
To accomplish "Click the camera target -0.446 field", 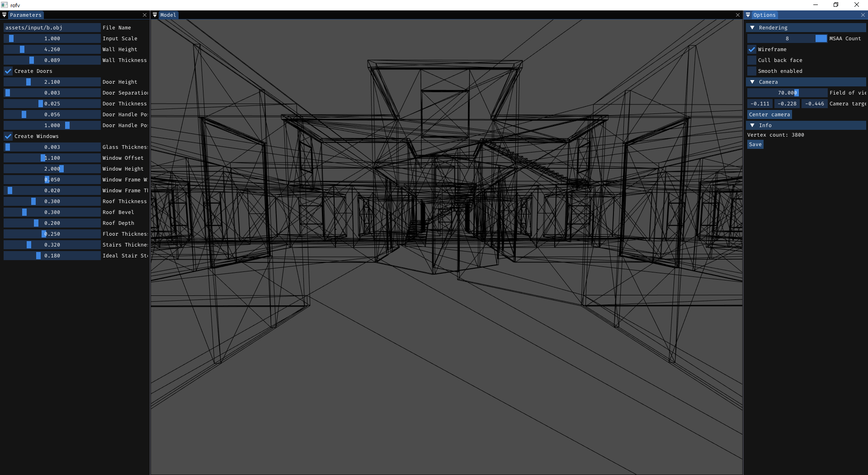I will (815, 104).
